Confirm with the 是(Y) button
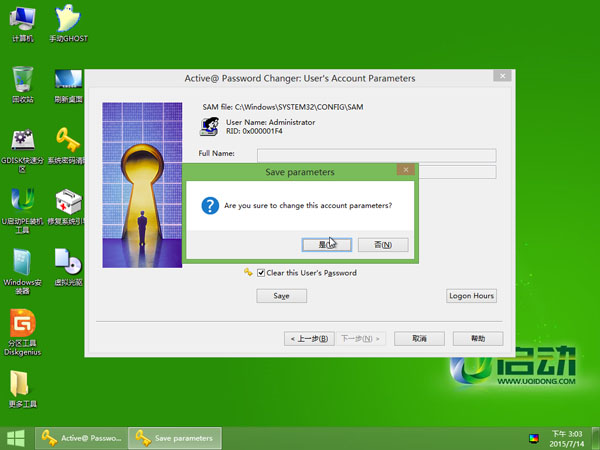 coord(327,245)
